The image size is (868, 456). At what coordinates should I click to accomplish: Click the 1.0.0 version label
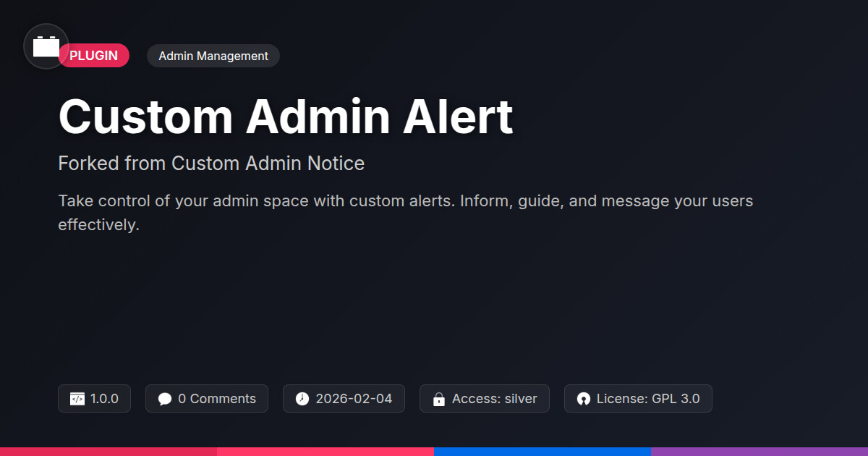pyautogui.click(x=104, y=399)
